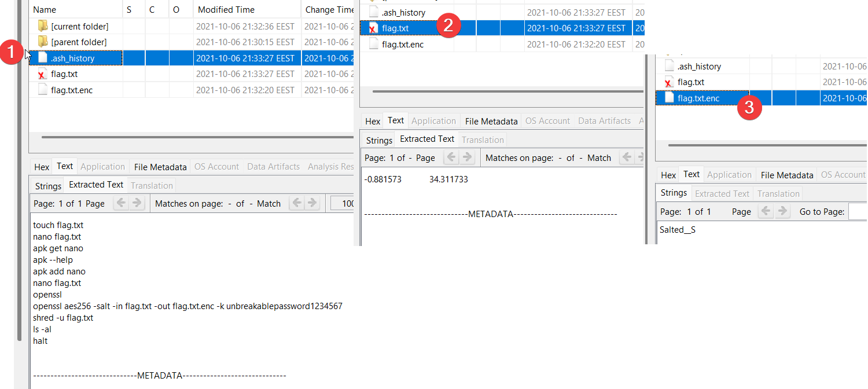Switch to Hex tab in middle panel
This screenshot has width=868, height=389.
point(373,121)
